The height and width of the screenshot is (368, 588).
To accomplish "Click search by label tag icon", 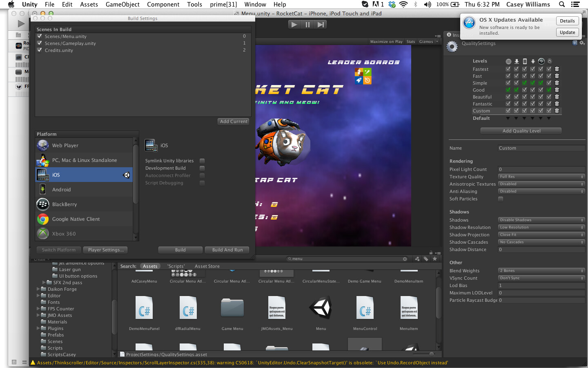I will (426, 259).
